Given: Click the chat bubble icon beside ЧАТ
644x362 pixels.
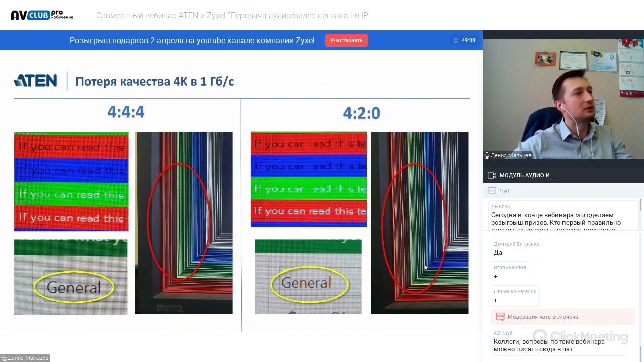Looking at the screenshot, I should (492, 191).
